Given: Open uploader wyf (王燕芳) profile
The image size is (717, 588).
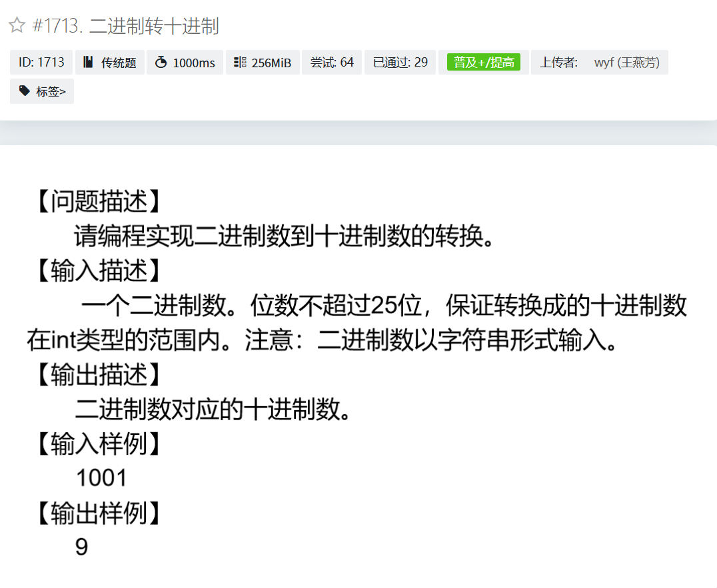Looking at the screenshot, I should pos(626,63).
